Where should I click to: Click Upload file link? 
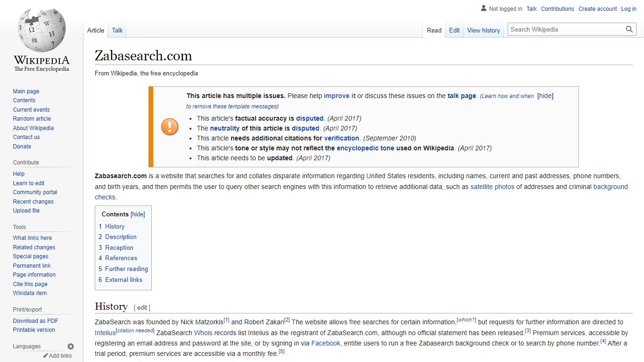26,211
